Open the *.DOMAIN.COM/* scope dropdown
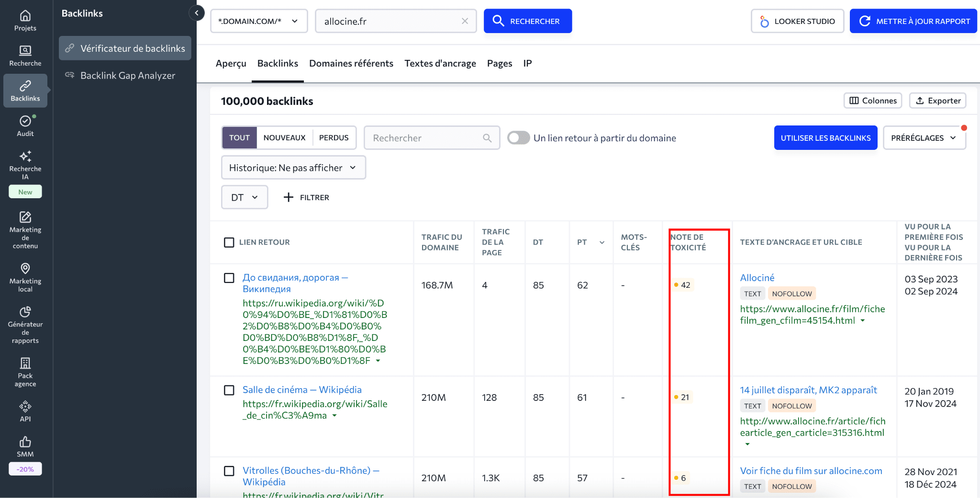 click(x=259, y=21)
